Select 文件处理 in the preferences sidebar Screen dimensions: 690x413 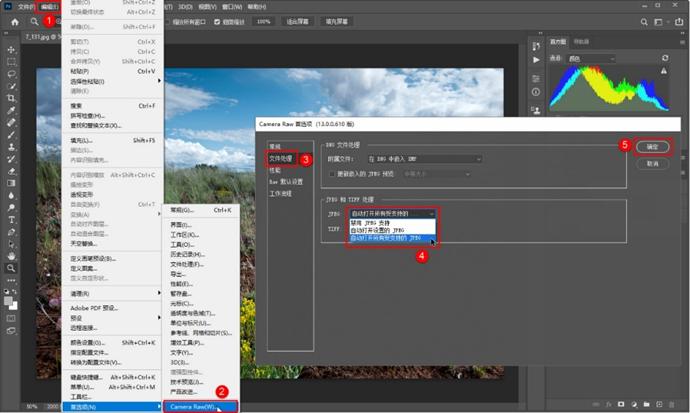(280, 158)
